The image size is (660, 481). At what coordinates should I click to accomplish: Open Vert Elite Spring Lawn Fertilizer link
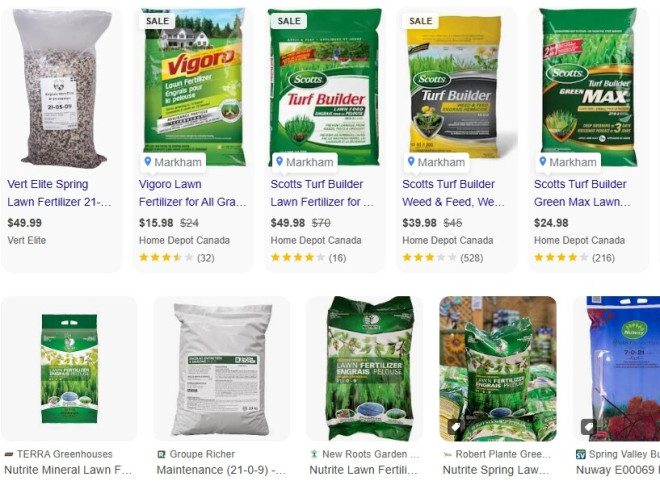click(59, 193)
